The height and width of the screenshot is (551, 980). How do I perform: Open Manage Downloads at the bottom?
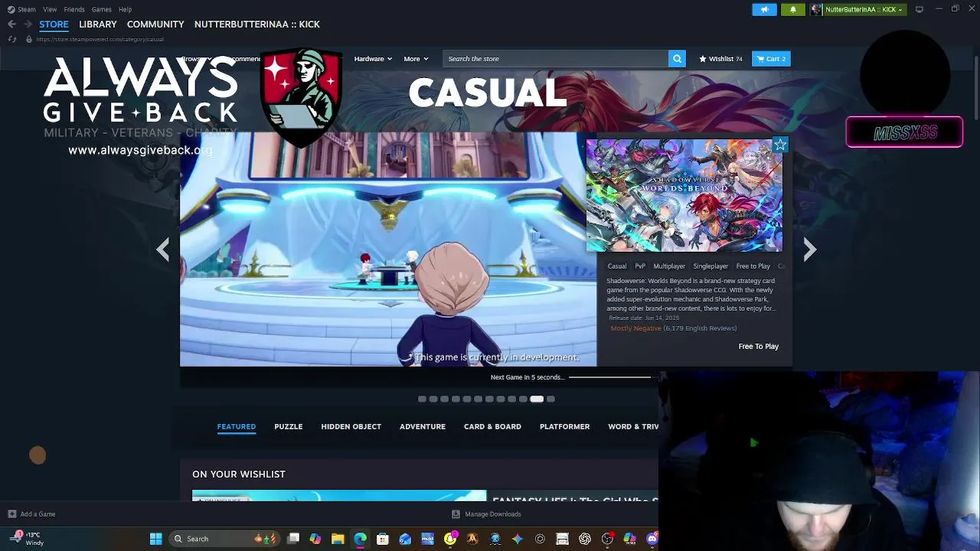click(486, 514)
